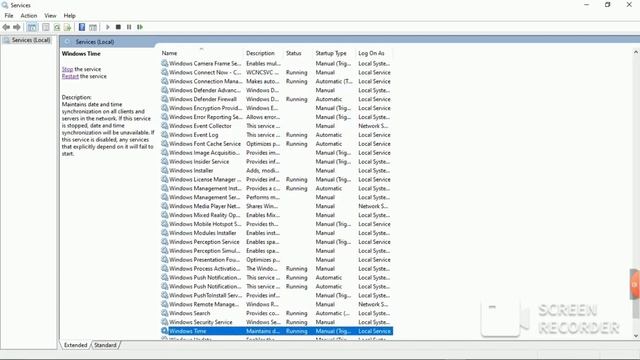Viewport: 640px width, 360px height.
Task: Click the Stop Service square icon
Action: 118,27
